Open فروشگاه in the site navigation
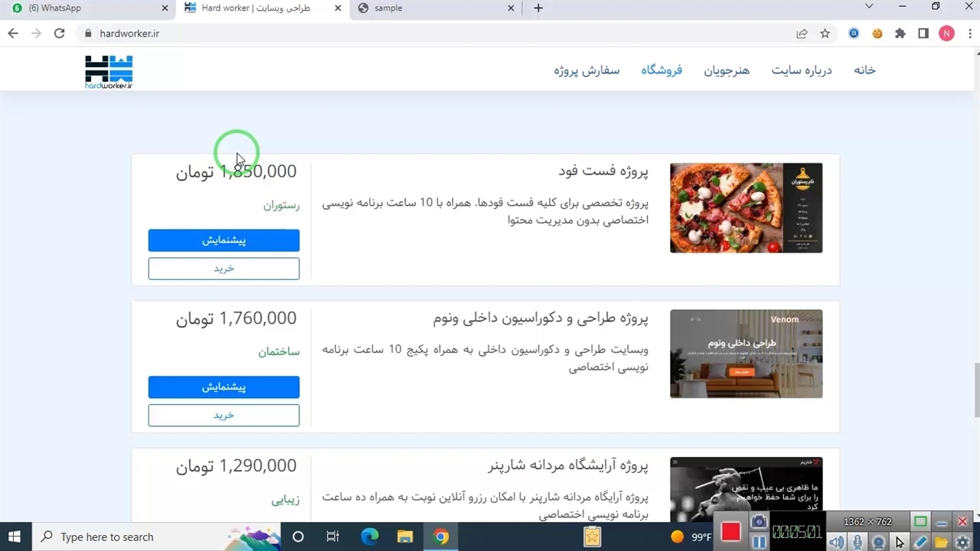The width and height of the screenshot is (980, 551). [x=661, y=70]
